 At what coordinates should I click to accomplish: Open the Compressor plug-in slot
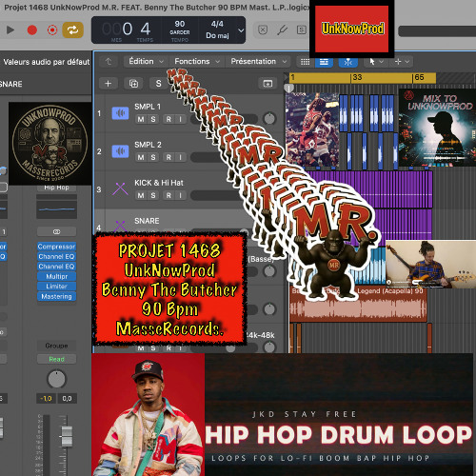point(56,247)
